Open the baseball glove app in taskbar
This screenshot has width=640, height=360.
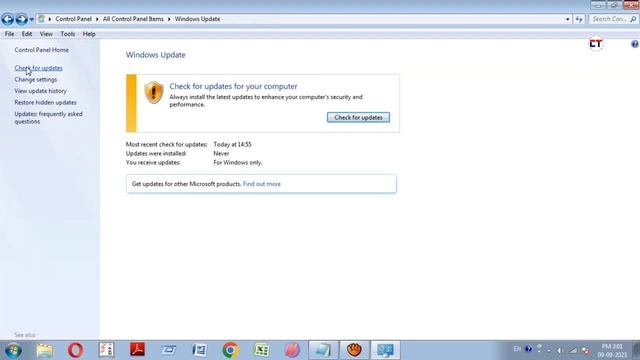354,350
